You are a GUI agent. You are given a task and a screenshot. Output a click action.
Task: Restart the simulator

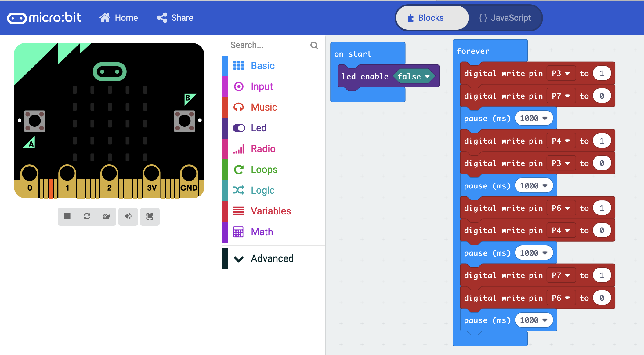(87, 217)
